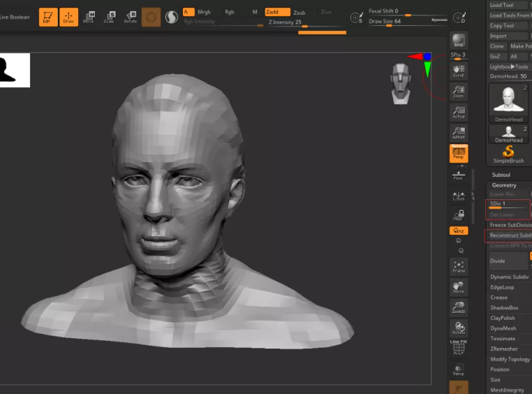Open Lightbox Tools
The height and width of the screenshot is (394, 532).
point(509,67)
